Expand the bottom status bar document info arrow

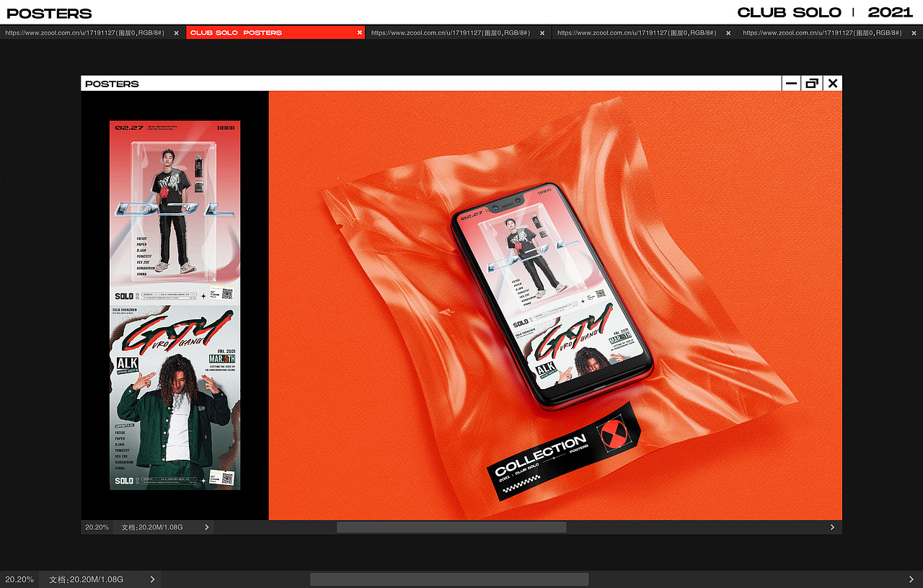[x=152, y=579]
